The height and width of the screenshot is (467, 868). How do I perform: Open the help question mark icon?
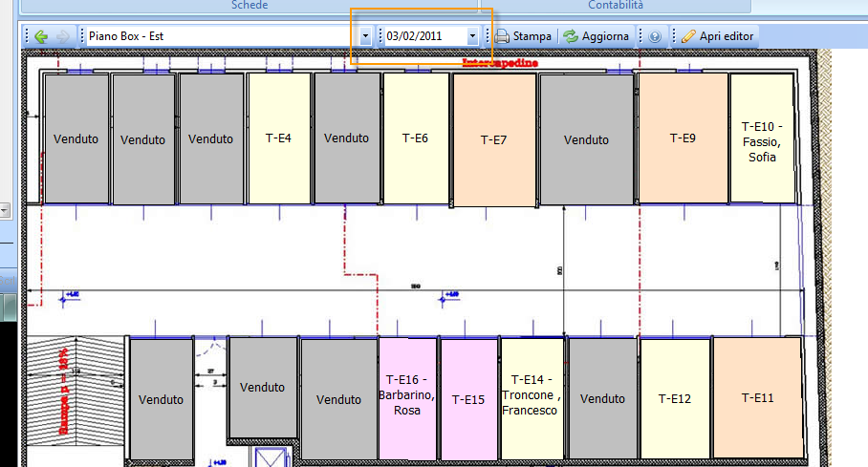pos(655,36)
